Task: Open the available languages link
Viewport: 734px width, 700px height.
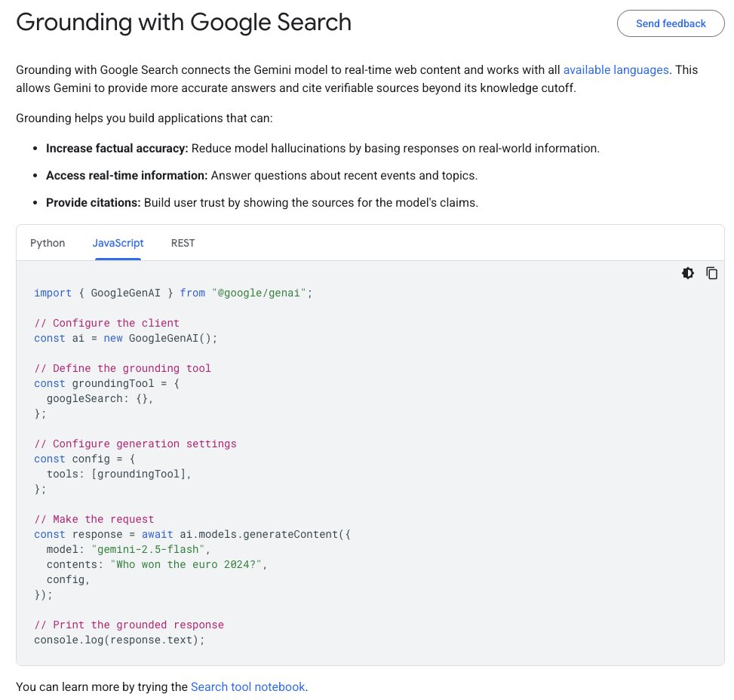Action: point(616,69)
